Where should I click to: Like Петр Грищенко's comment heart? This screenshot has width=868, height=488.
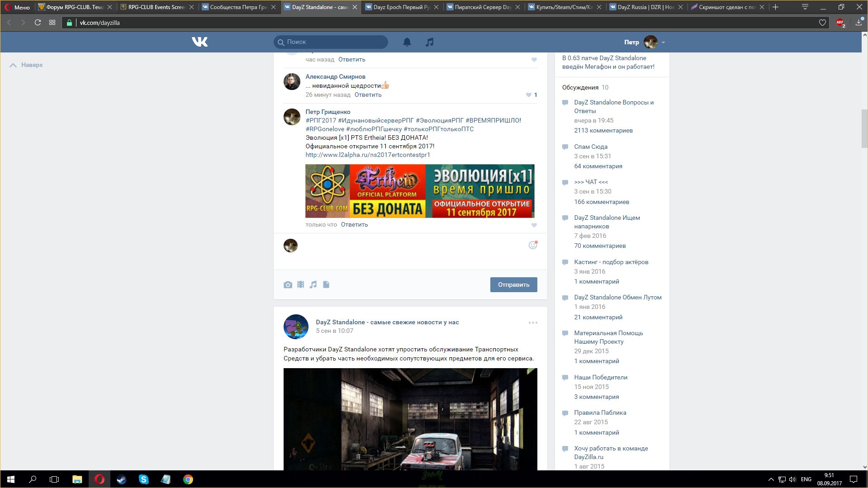click(x=534, y=225)
